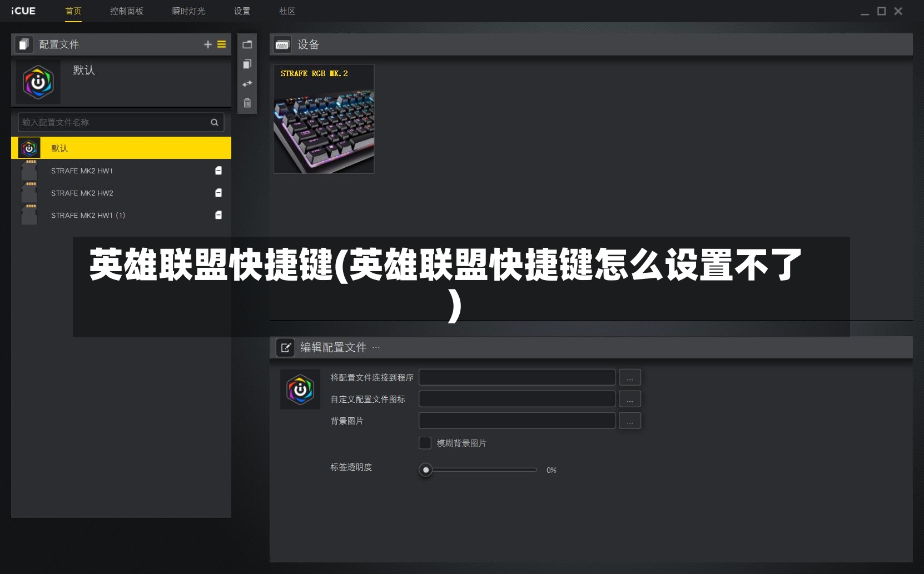Go to the 设置 tab
Viewport: 924px width, 574px height.
tap(242, 11)
